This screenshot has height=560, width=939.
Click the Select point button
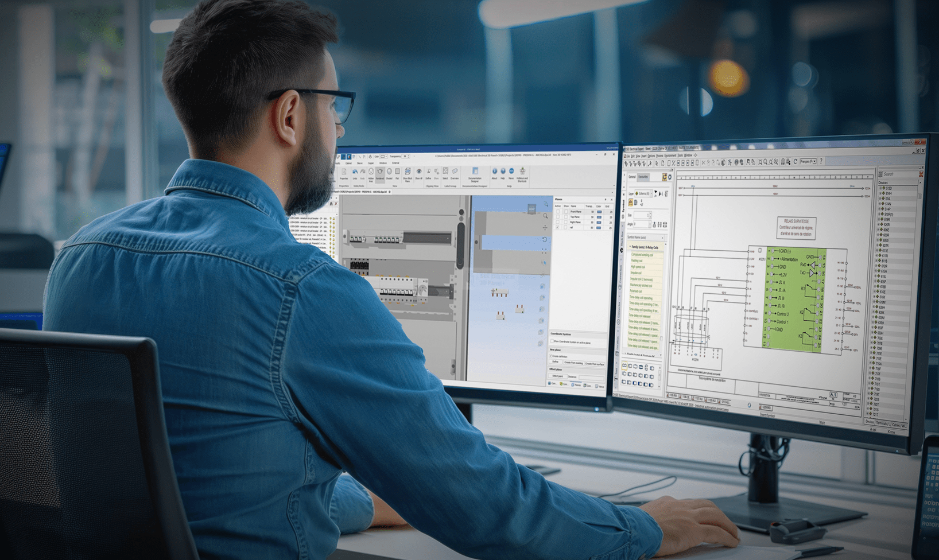557,376
